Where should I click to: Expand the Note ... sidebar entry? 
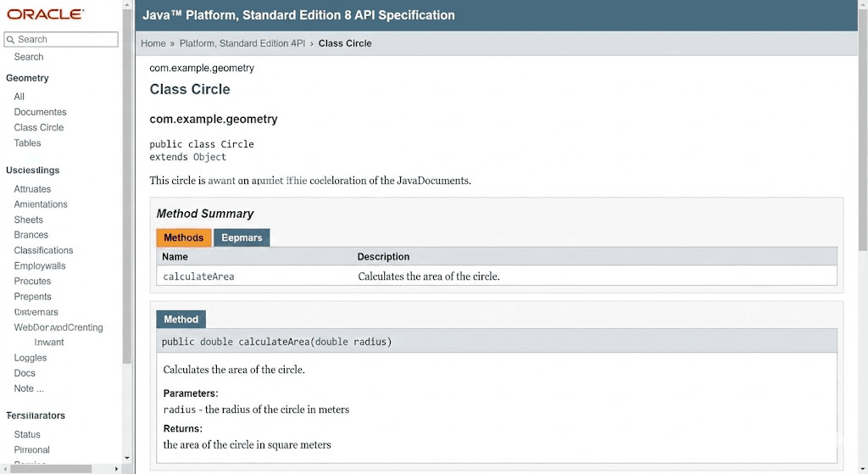[29, 388]
